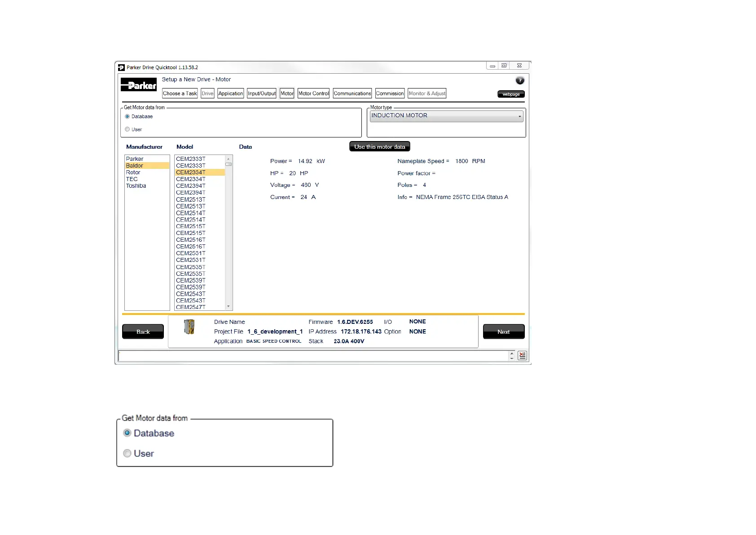This screenshot has height=535, width=756.
Task: Switch to the Communications tab
Action: tap(352, 93)
